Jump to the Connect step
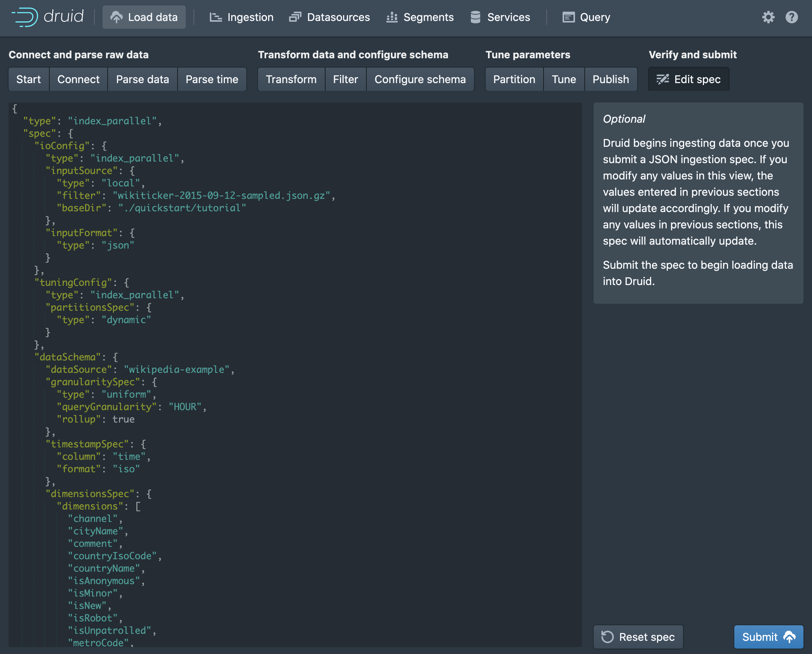The width and height of the screenshot is (812, 654). pyautogui.click(x=78, y=79)
